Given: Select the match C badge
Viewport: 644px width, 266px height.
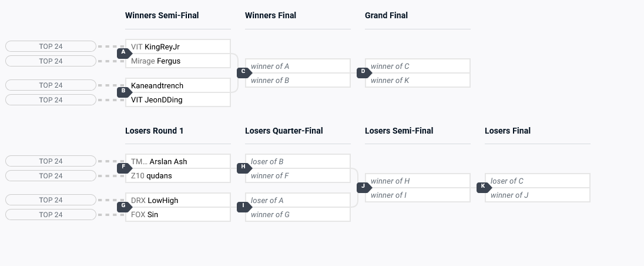Looking at the screenshot, I should pyautogui.click(x=243, y=72).
